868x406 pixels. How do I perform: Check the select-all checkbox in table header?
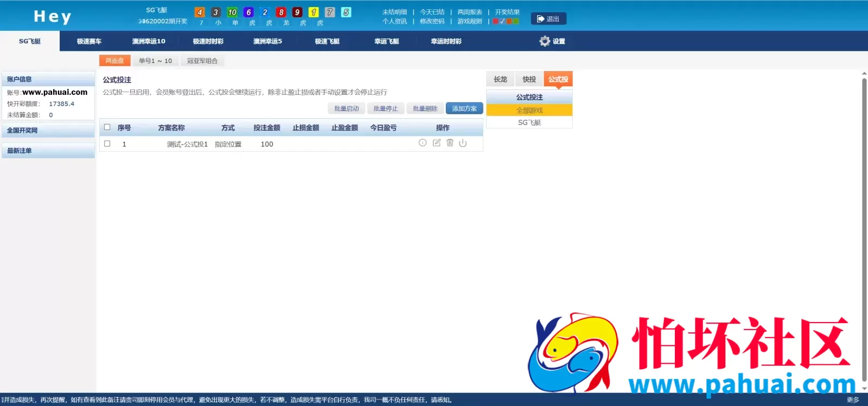[107, 127]
